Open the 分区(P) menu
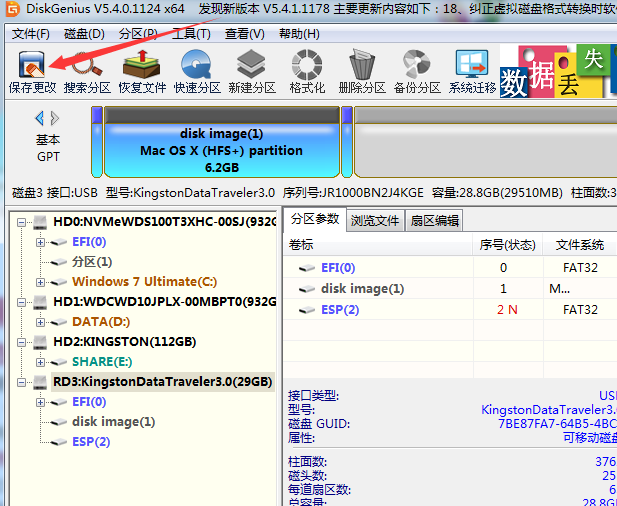 coord(138,34)
